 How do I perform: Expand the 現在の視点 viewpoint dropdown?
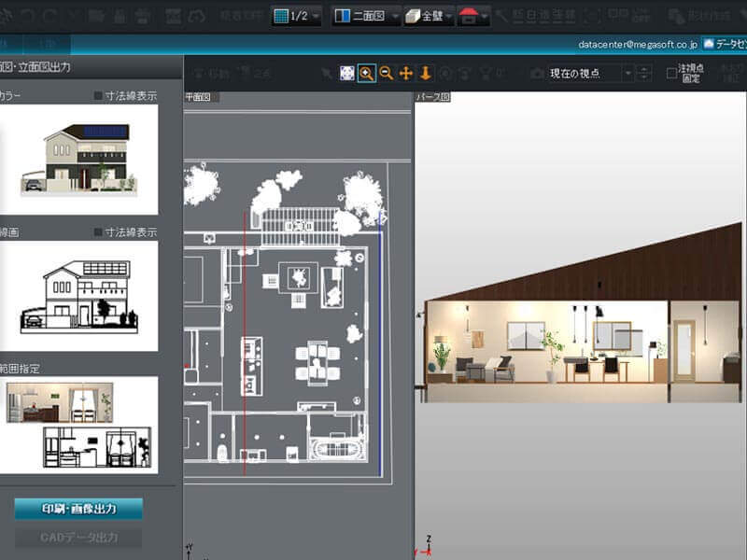click(591, 73)
